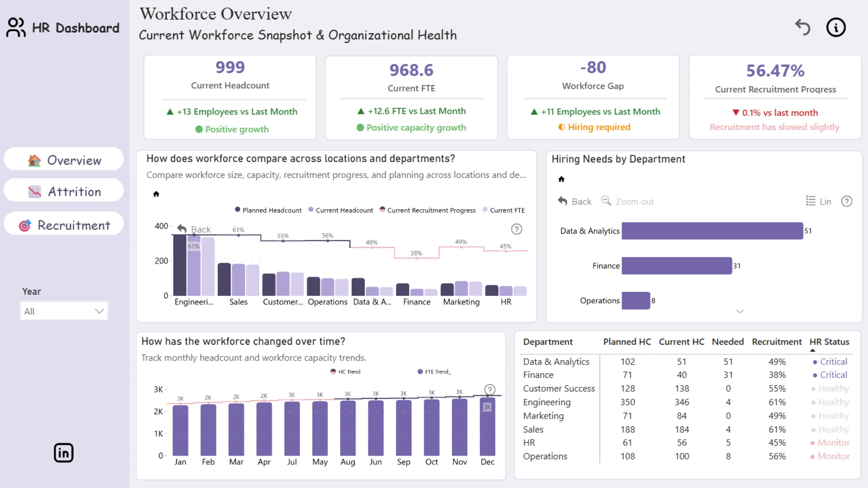Open the LinkedIn icon in sidebar
This screenshot has width=868, height=488.
tap(64, 453)
